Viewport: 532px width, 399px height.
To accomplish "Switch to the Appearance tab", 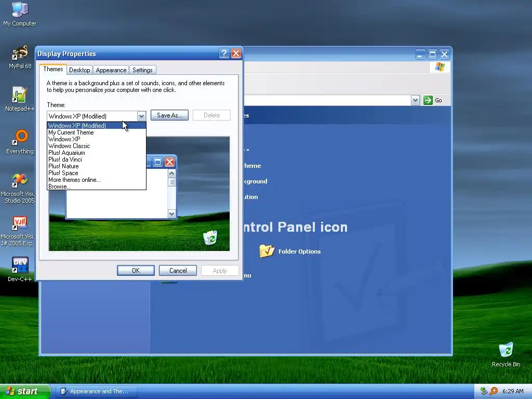I will coord(111,70).
